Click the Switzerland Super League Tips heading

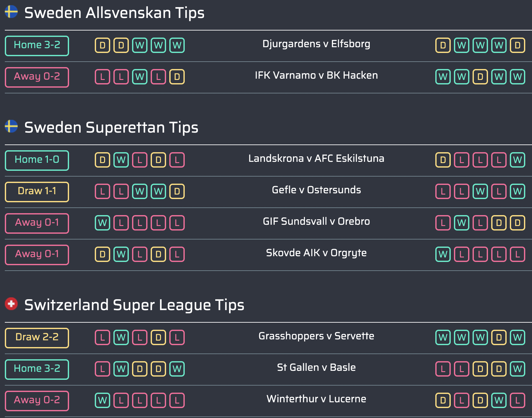[134, 305]
